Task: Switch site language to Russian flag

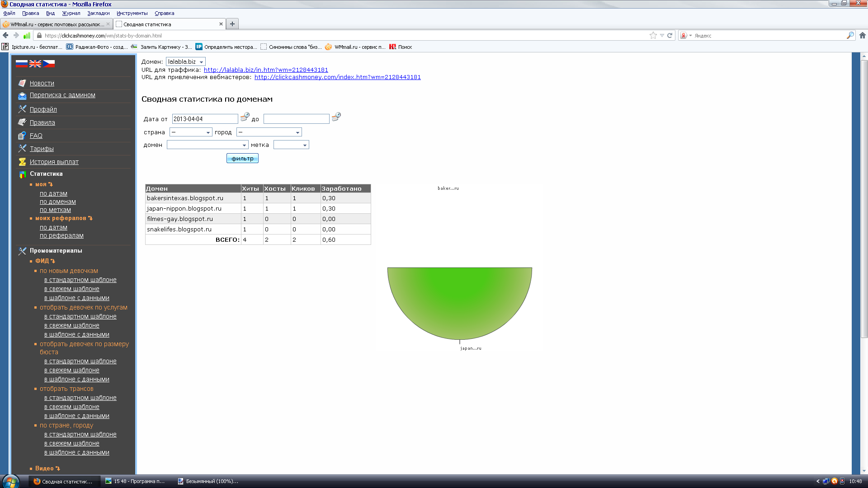Action: coord(21,64)
